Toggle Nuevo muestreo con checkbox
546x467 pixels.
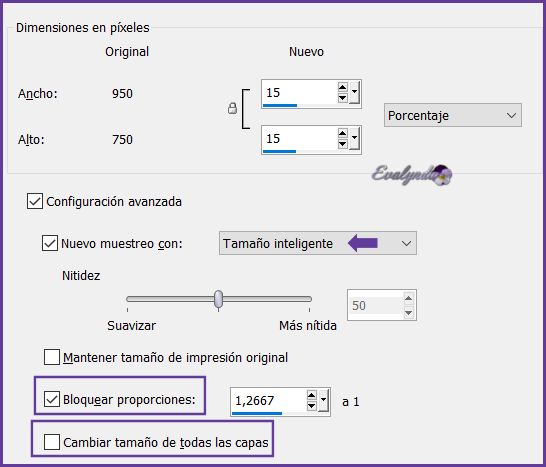click(x=50, y=243)
